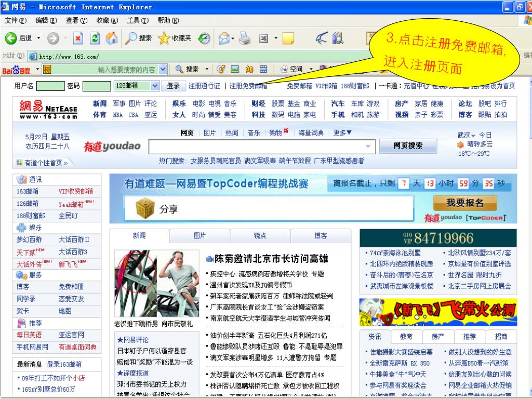
Task: Click the Baidu Zhidao 知 icon
Action: (249, 69)
